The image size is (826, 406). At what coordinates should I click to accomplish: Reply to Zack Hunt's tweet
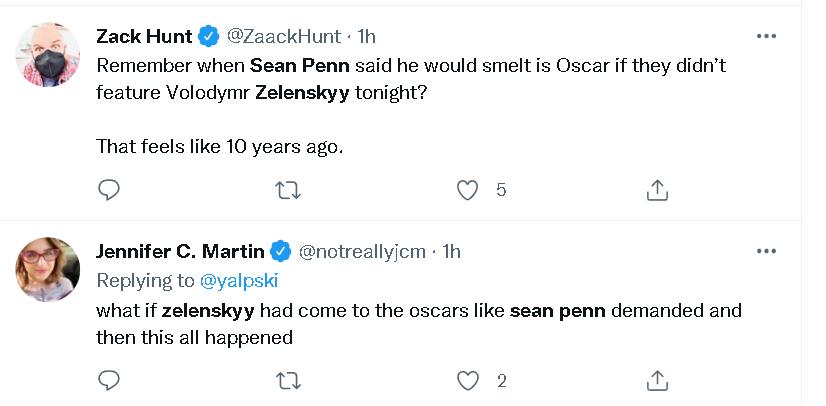[x=110, y=189]
